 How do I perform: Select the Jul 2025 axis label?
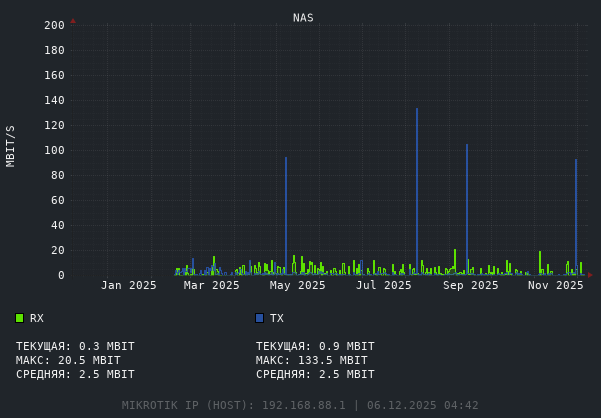pyautogui.click(x=384, y=286)
